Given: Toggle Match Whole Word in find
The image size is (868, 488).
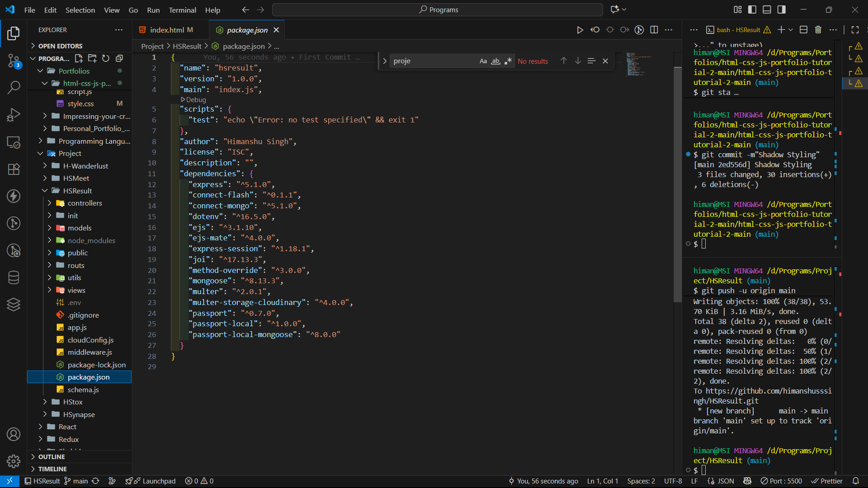Looking at the screenshot, I should click(496, 61).
